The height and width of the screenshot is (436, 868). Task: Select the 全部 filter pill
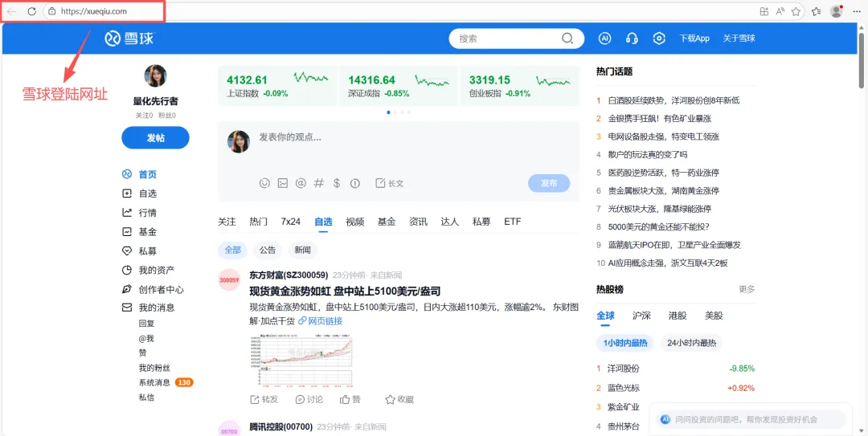[x=233, y=250]
